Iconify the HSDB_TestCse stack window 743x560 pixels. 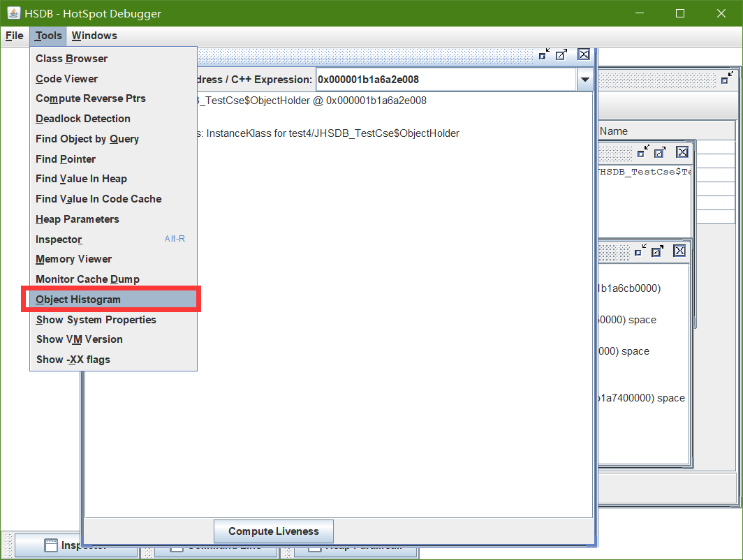643,152
